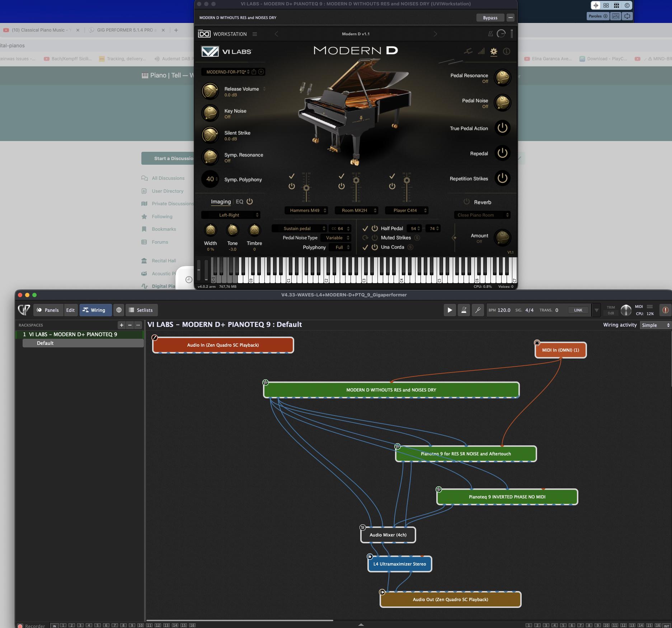This screenshot has height=628, width=672.
Task: Expand the Close Piano Room reverb dropdown
Action: (482, 215)
